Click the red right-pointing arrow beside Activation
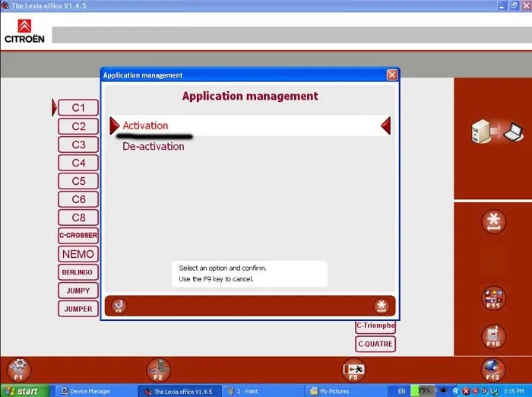The width and height of the screenshot is (532, 397). [x=114, y=125]
